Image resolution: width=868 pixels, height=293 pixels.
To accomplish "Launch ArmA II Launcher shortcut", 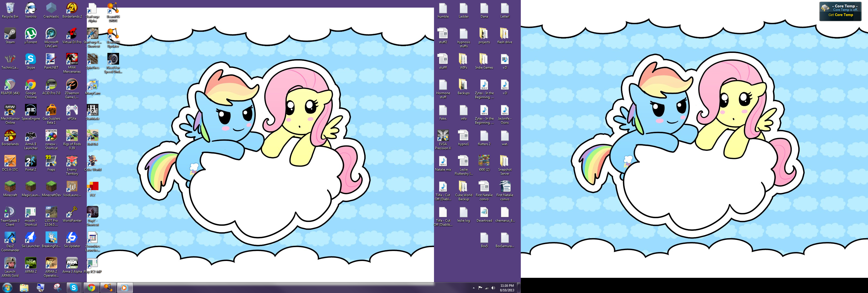I will click(x=31, y=140).
